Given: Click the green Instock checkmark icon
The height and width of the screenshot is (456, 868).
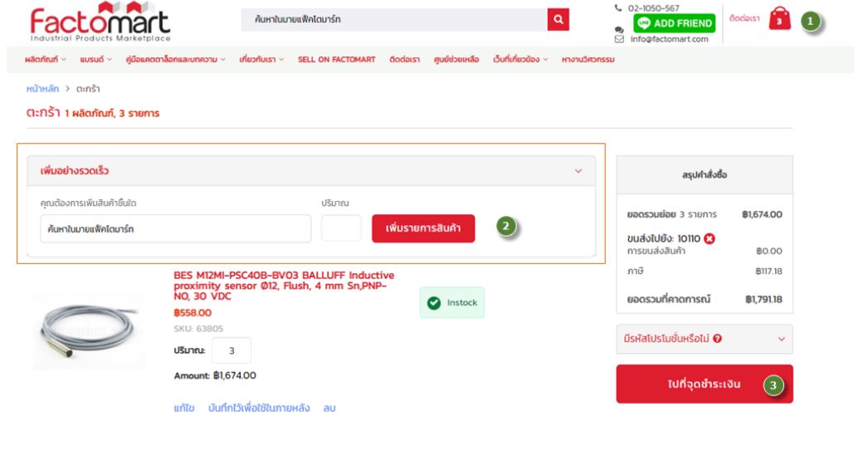Looking at the screenshot, I should tap(434, 302).
